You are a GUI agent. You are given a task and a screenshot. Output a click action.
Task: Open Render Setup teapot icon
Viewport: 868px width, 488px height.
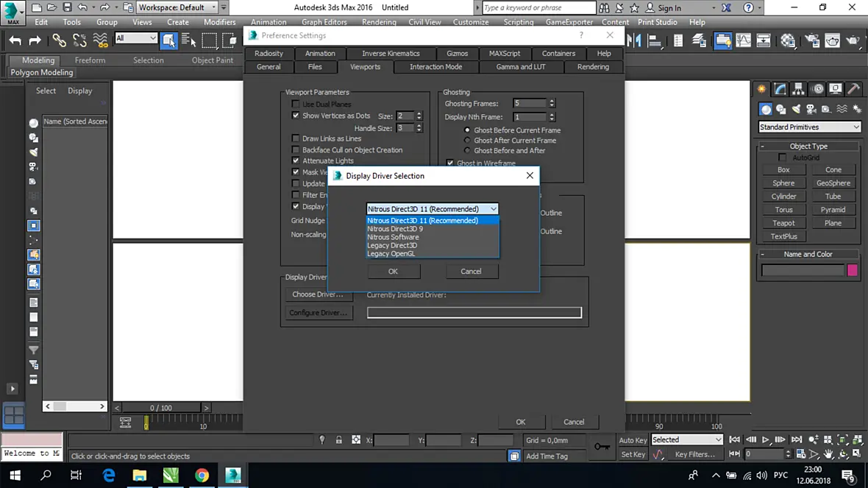(x=813, y=40)
